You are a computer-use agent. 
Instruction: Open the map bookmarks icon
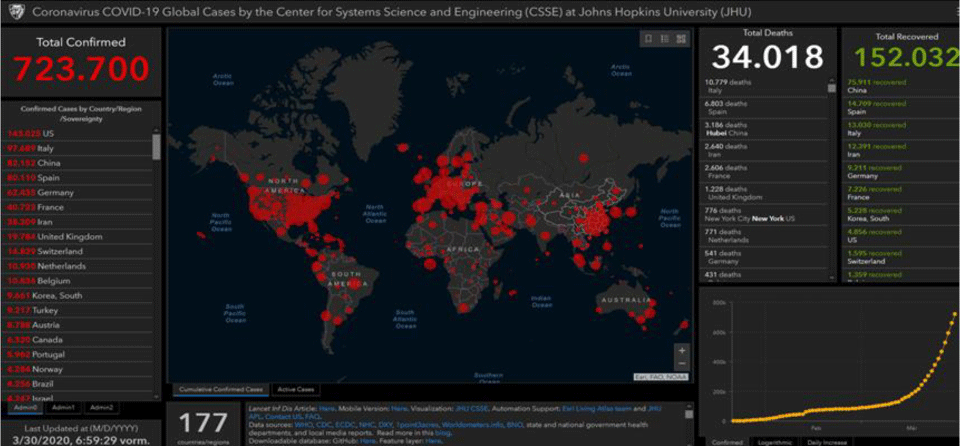649,39
